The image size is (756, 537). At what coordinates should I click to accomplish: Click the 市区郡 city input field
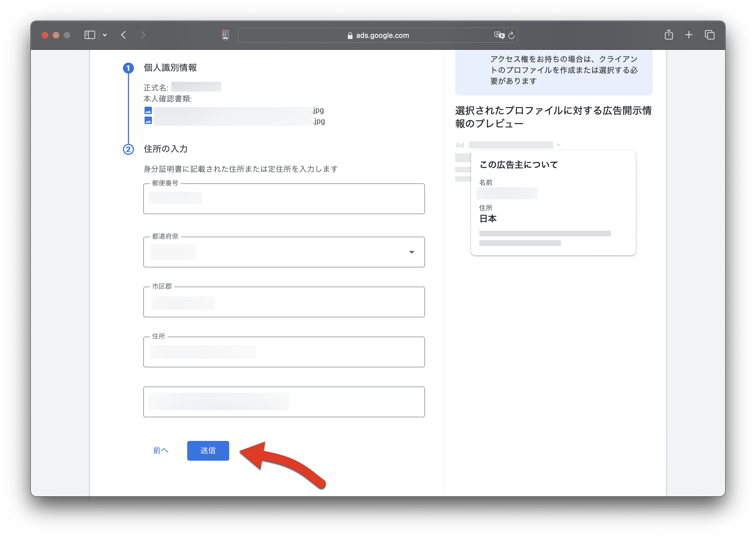pos(284,302)
